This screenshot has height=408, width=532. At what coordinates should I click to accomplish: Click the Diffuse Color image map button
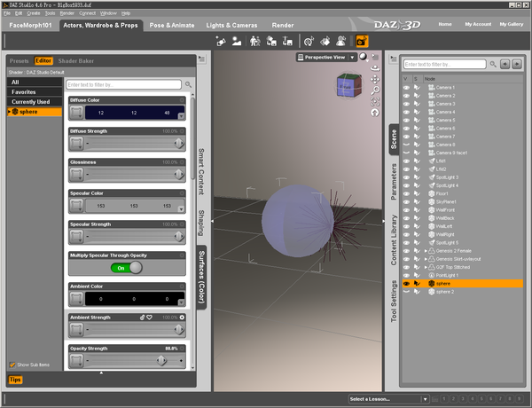point(76,113)
